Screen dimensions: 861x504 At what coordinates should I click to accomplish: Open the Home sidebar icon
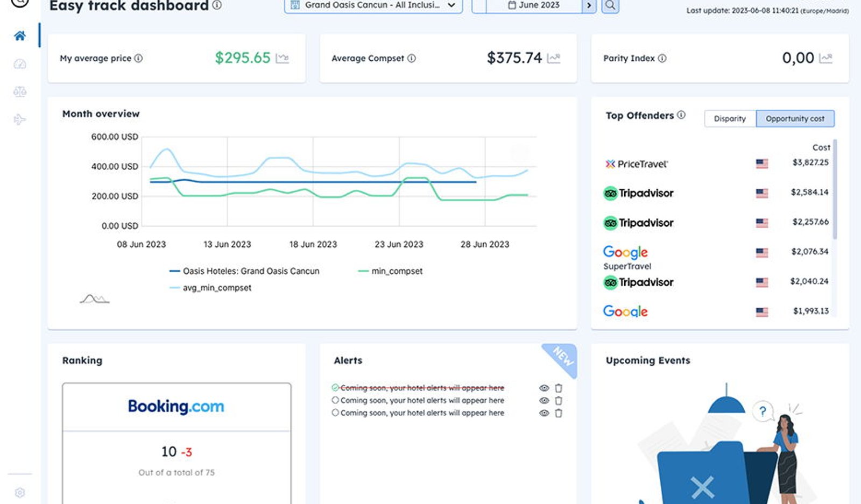pos(20,36)
